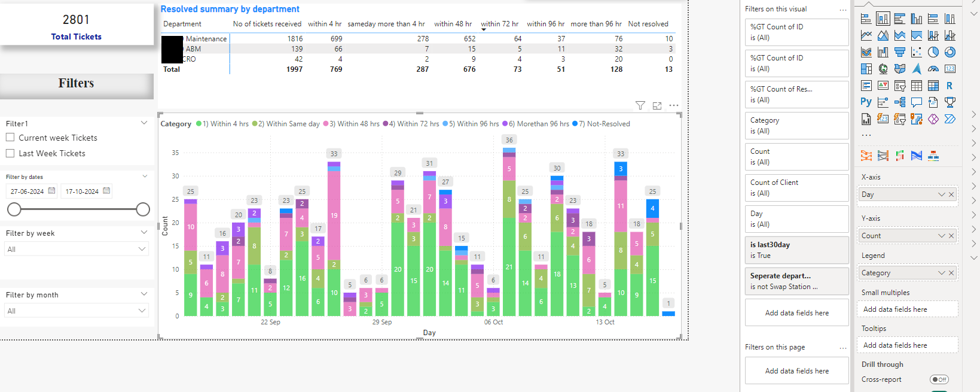
Task: Select the KPI visual icon
Action: 883,86
